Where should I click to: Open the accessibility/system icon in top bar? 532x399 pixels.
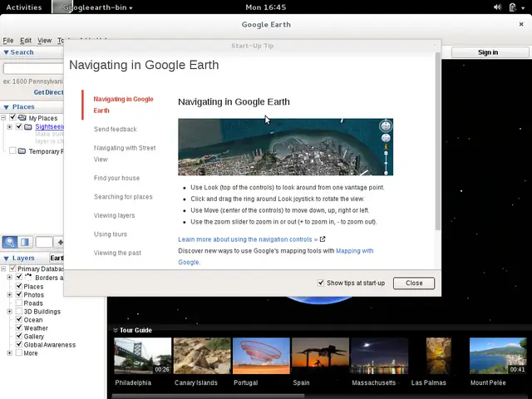point(513,7)
